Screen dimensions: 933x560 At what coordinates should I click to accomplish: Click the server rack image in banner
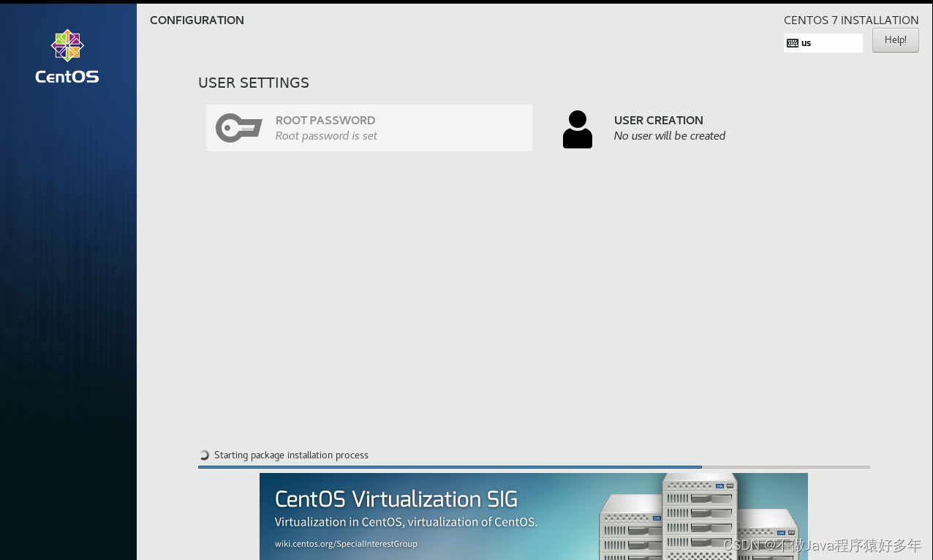[x=698, y=516]
